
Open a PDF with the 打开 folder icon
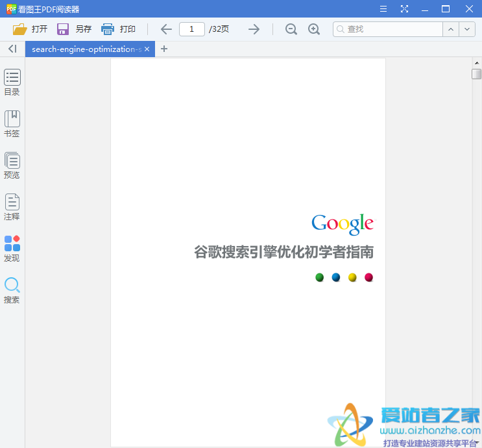[20, 29]
